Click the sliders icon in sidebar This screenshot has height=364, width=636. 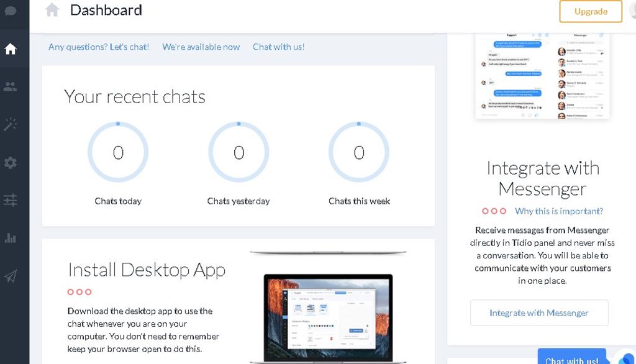pos(11,200)
